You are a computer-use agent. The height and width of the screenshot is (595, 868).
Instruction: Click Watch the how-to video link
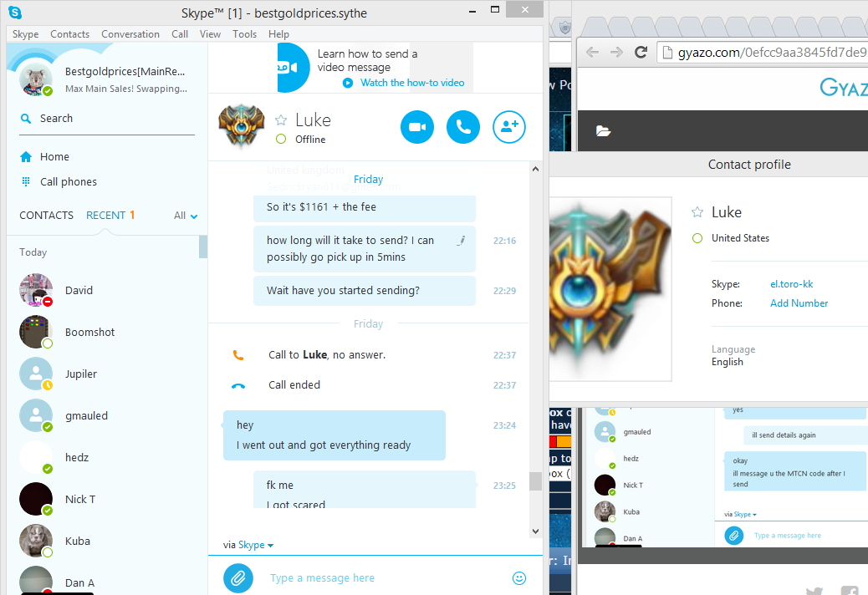412,83
